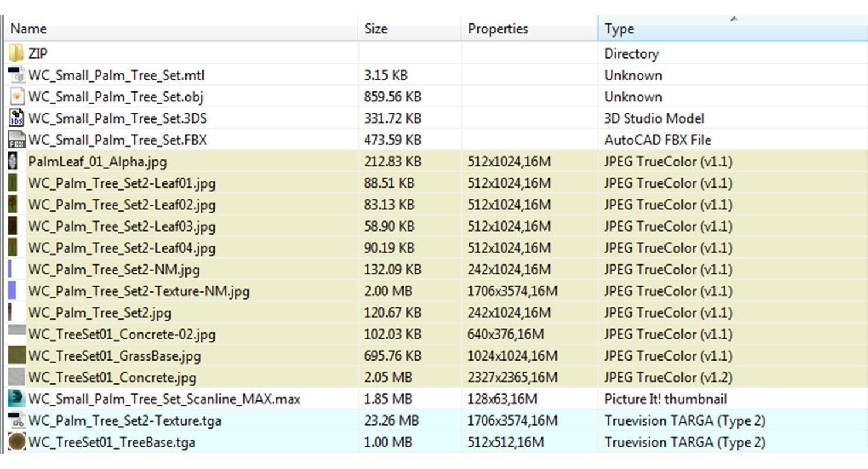Click the Texture-NM.jpg purple thumbnail

pyautogui.click(x=12, y=291)
